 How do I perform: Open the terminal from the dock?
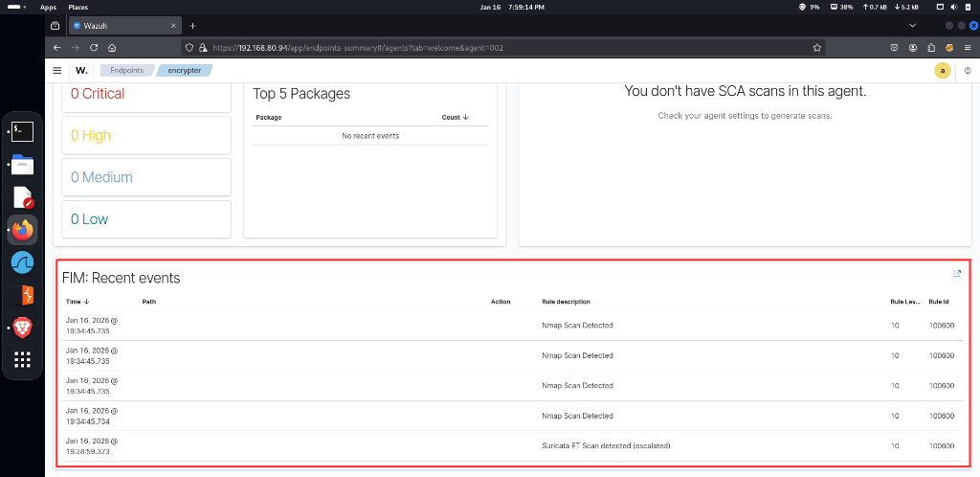click(23, 132)
